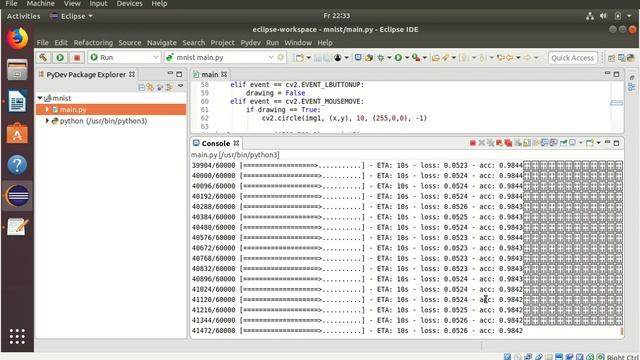Screen dimensions: 640x360
Task: Open the Eclipse File menu
Action: point(42,42)
